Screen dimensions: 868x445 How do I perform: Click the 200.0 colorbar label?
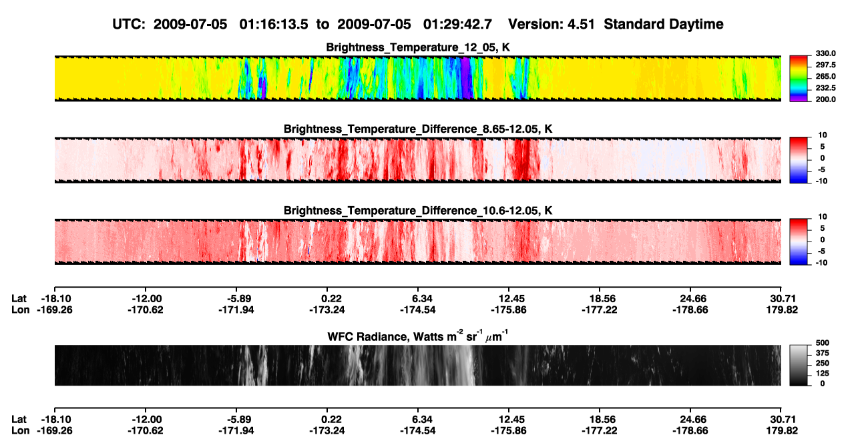[x=825, y=99]
